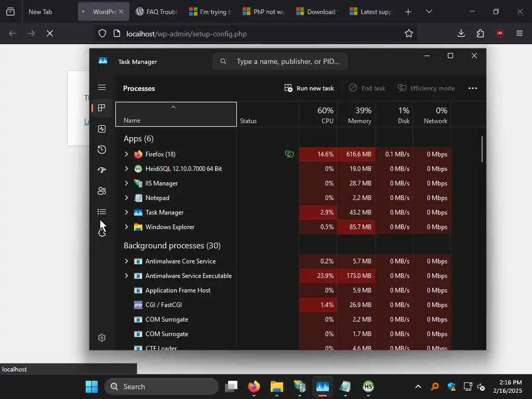
Task: Open Firefox application menu
Action: [520, 33]
